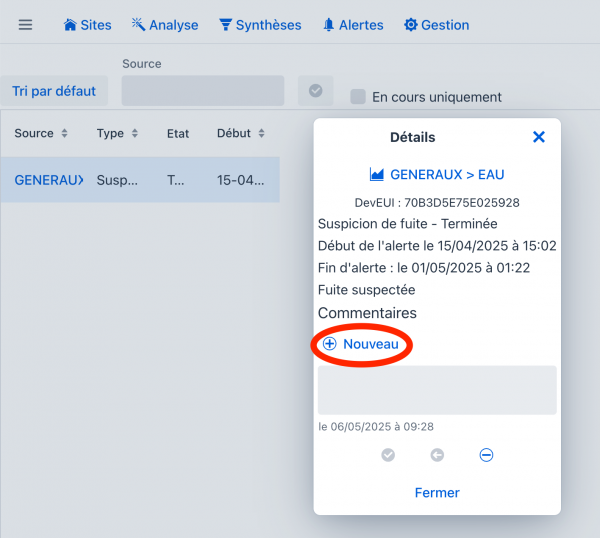
Task: Focus the comment text area
Action: click(x=437, y=390)
